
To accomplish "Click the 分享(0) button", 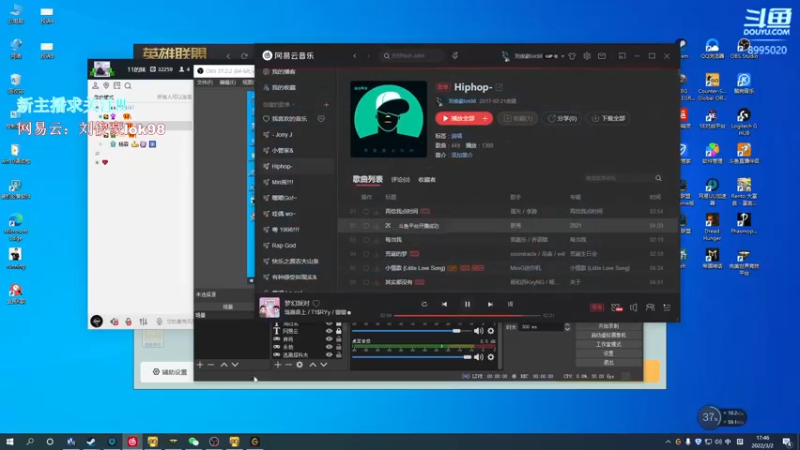I will (x=562, y=118).
